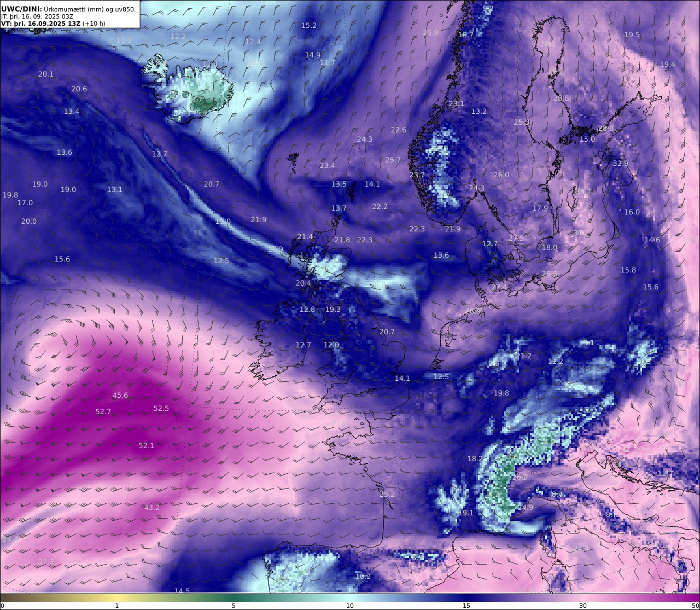This screenshot has width=700, height=610.
Task: Click the 23.7 value label
Action: click(417, 175)
